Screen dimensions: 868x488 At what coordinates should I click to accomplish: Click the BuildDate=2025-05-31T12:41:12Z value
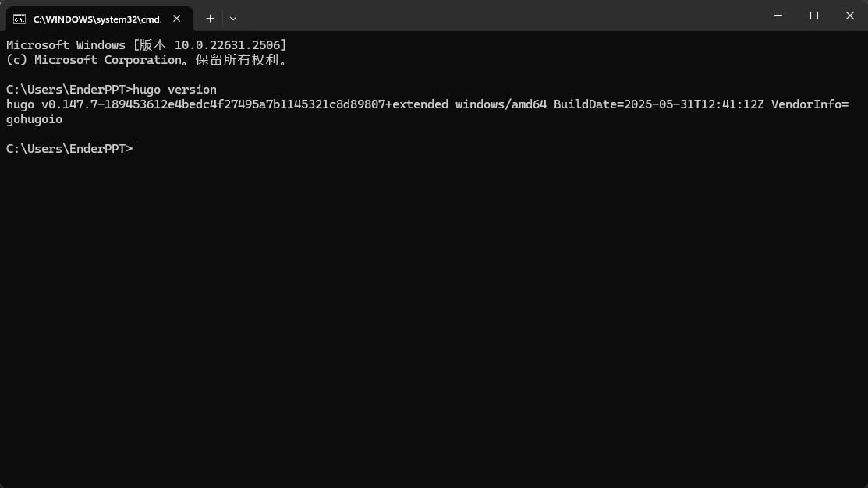tap(659, 104)
